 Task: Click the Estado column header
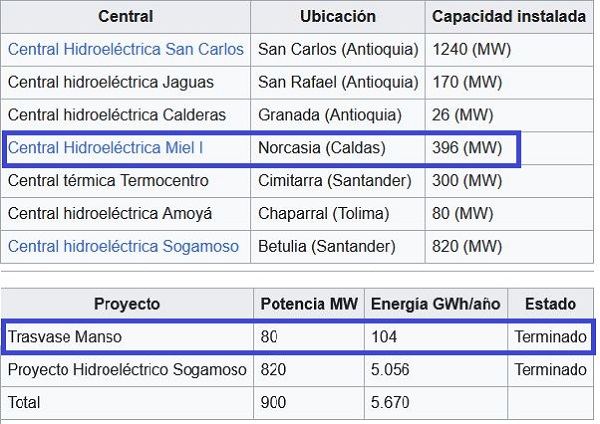tap(550, 304)
